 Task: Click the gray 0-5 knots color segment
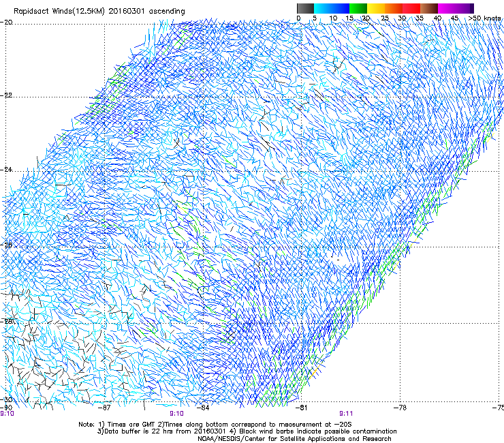(305, 8)
